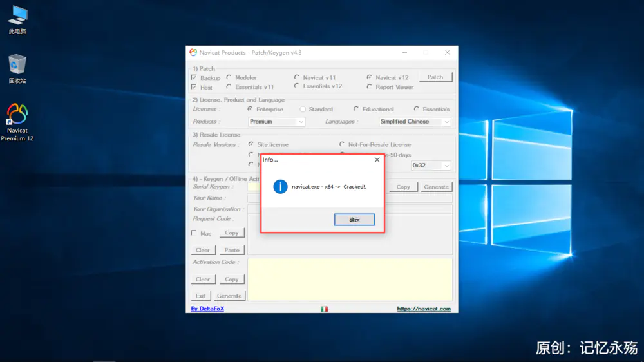
Task: Open the 0x32 dropdown
Action: pyautogui.click(x=431, y=165)
